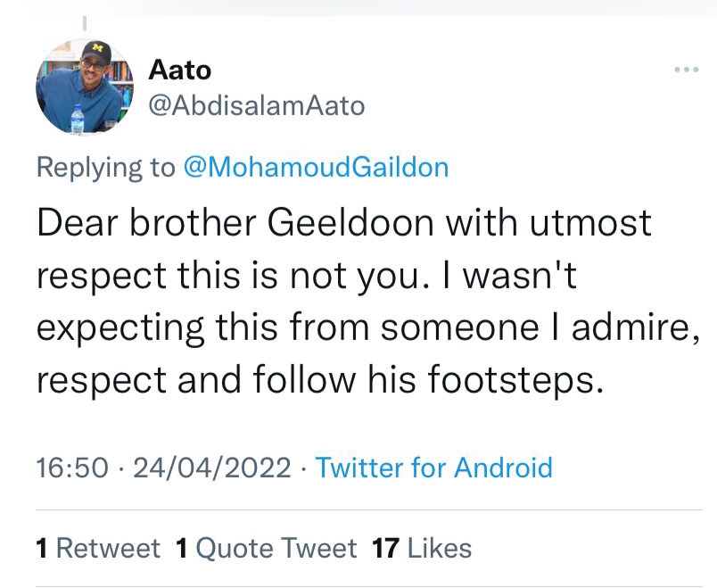Open the display name Aato
This screenshot has height=588, width=717.
(179, 69)
